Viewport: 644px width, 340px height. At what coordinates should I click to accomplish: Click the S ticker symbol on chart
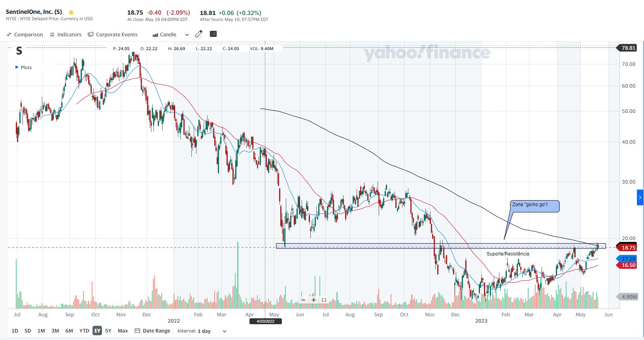pos(19,51)
